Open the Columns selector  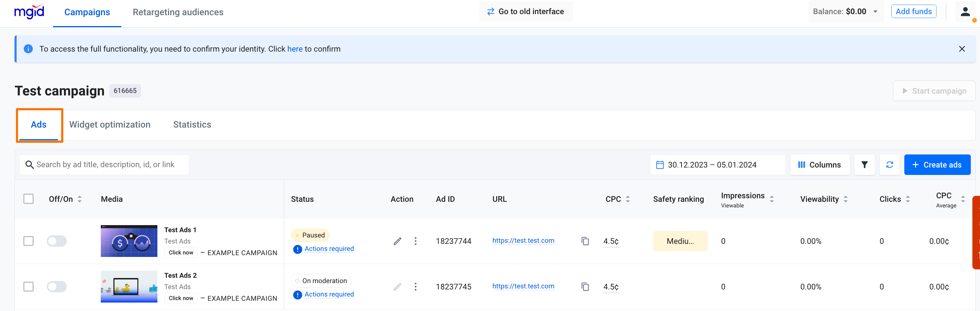pyautogui.click(x=819, y=165)
